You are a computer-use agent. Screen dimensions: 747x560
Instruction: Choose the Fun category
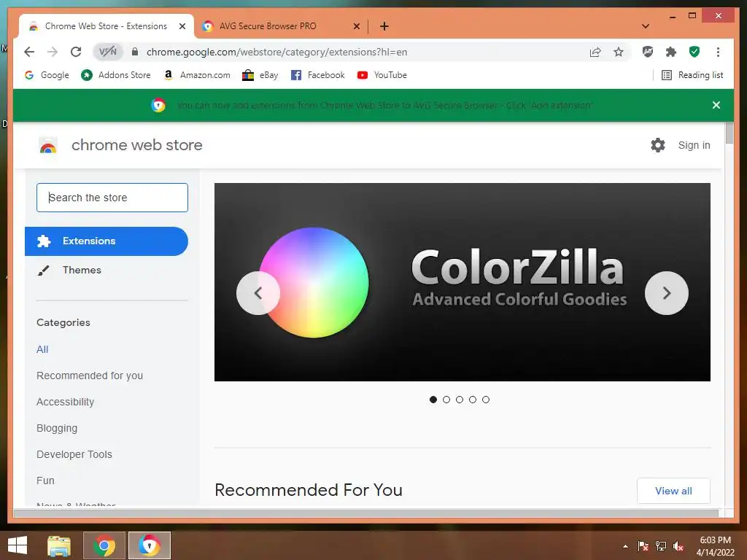pos(45,481)
